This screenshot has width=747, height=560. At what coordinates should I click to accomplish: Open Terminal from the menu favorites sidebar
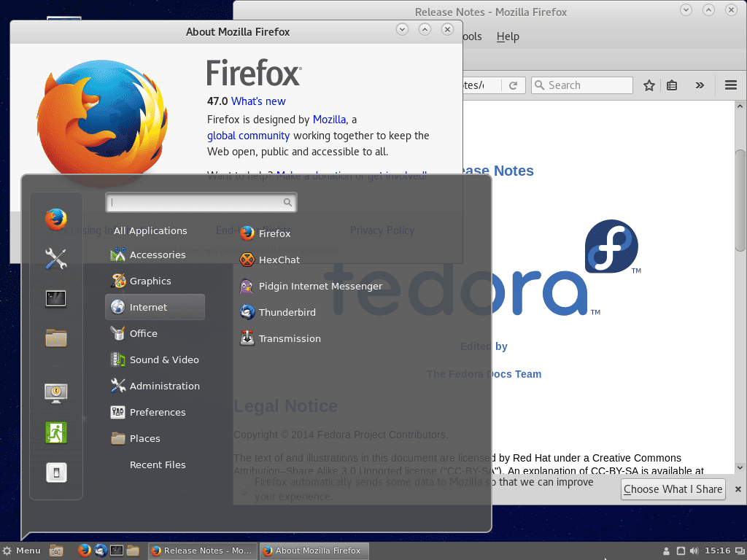(x=56, y=298)
